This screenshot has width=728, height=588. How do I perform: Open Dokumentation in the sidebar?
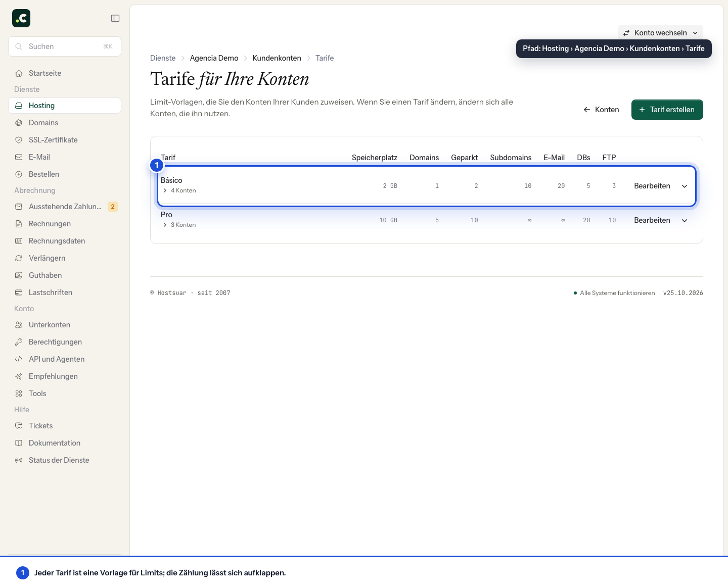click(65, 443)
